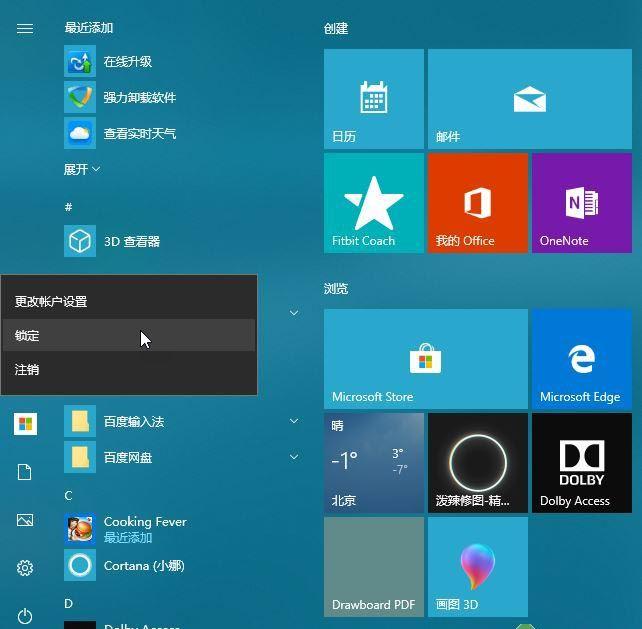Screen dimensions: 642x629
Task: Open 查看实时天气 weather app icon
Action: (80, 133)
